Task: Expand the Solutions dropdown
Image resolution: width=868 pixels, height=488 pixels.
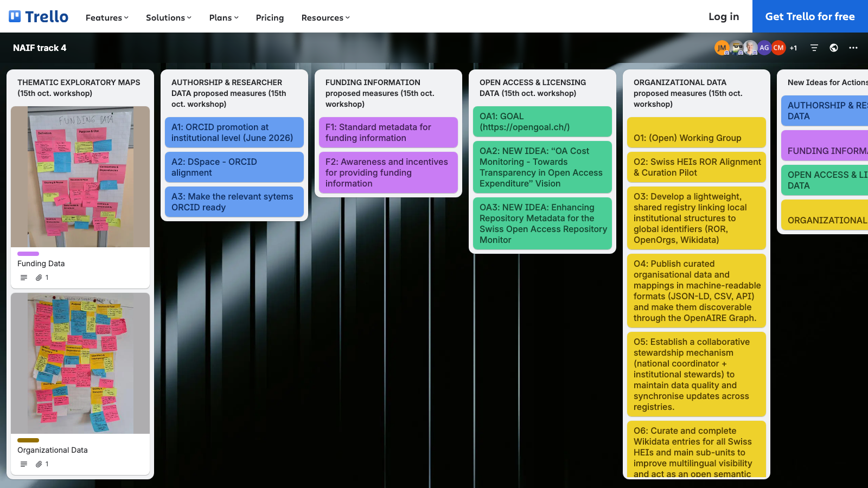Action: (168, 17)
